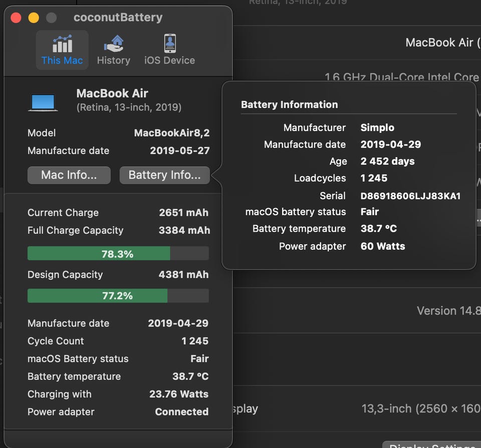Viewport: 481px width, 448px height.
Task: Click the Simplo manufacturer value
Action: pos(377,128)
